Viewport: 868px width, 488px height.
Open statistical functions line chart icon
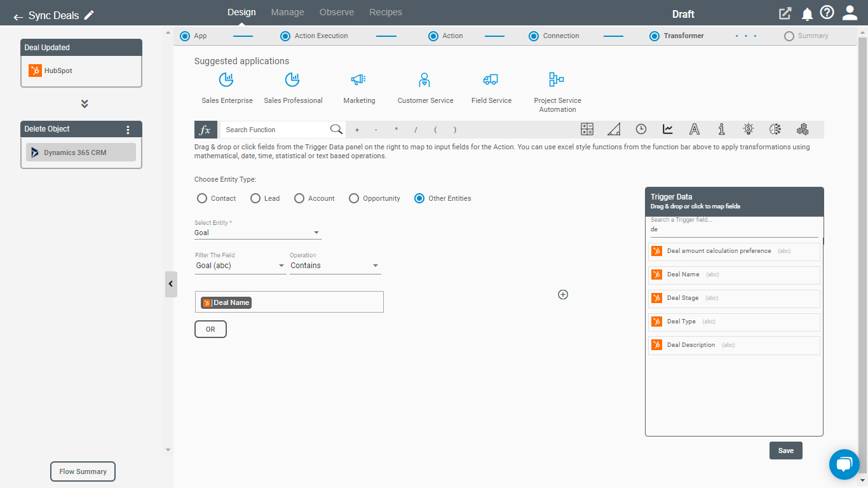(668, 129)
